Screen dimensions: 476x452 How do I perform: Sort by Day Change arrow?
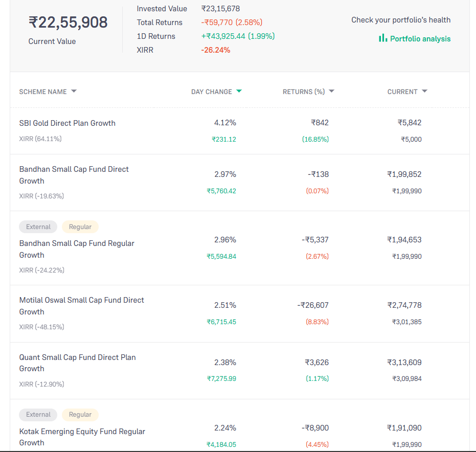(239, 91)
